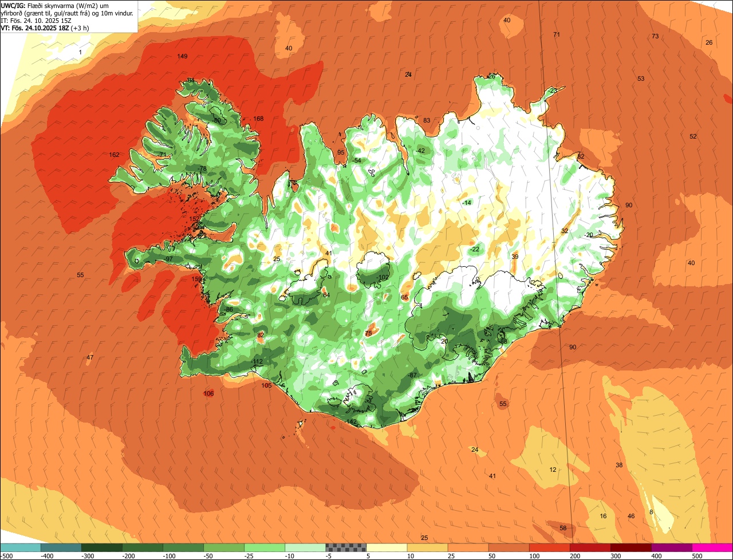The image size is (733, 560).
Task: Click the '-86' value in west Iceland
Action: coord(228,309)
